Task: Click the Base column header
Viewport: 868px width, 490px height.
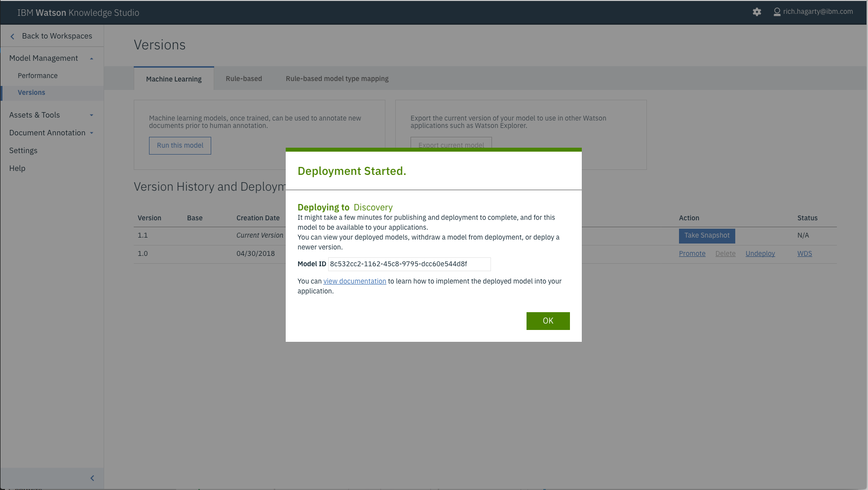Action: 195,218
